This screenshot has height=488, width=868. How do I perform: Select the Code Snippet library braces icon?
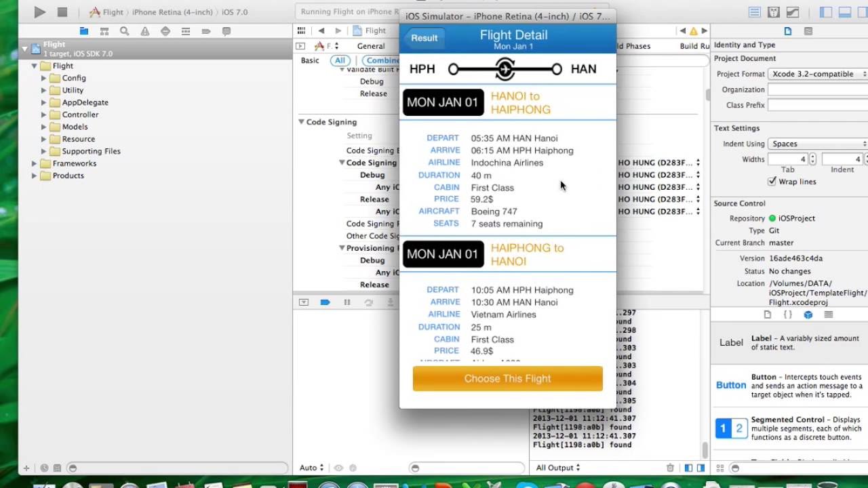(x=788, y=314)
